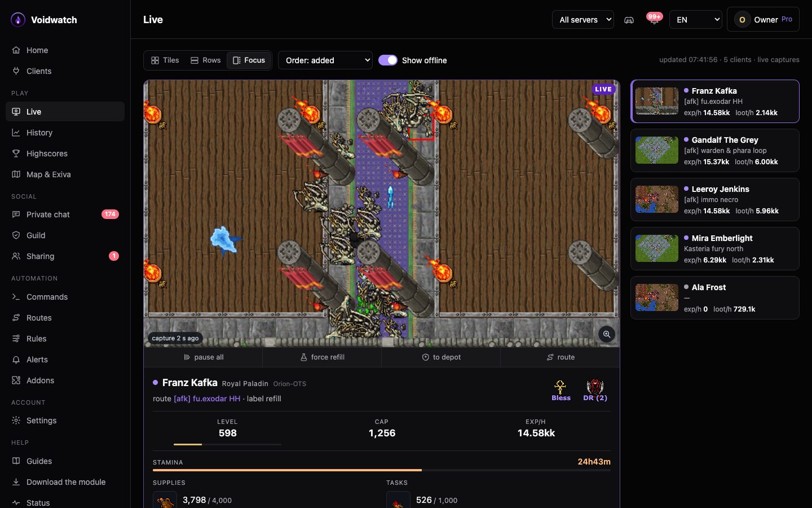Open the Owner Pro account menu
This screenshot has height=508, width=812.
[x=763, y=20]
